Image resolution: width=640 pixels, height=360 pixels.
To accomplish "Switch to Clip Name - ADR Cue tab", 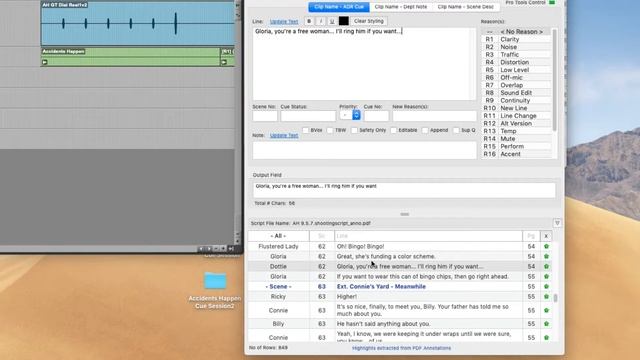I will [339, 7].
